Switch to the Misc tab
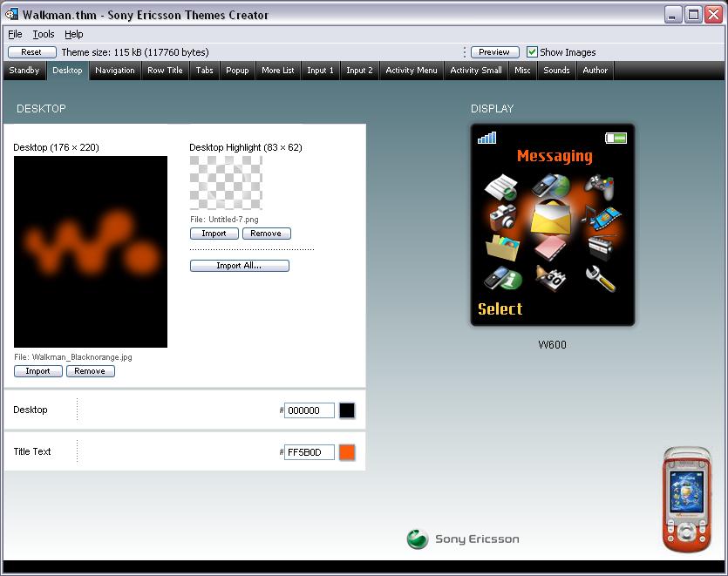 (522, 70)
